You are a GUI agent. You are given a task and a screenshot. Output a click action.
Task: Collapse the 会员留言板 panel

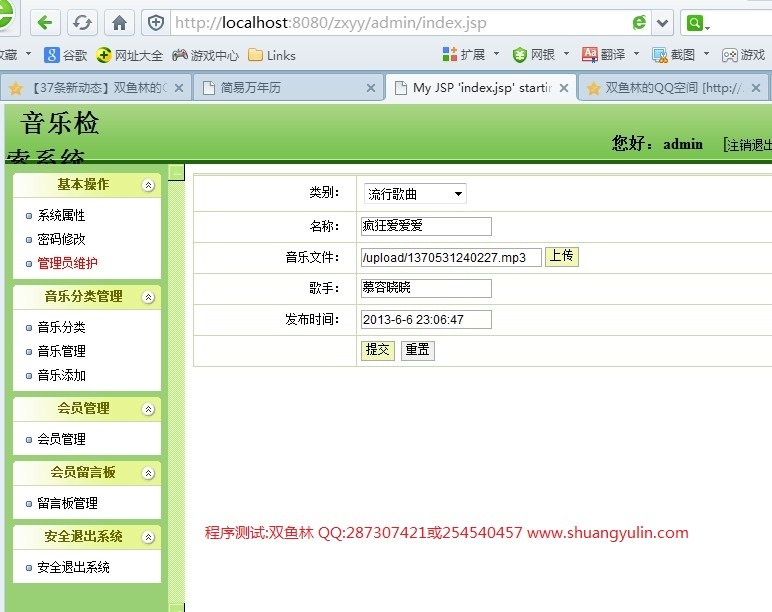pyautogui.click(x=148, y=473)
